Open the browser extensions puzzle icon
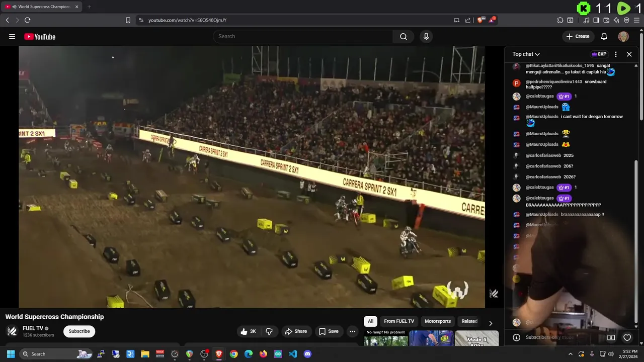The height and width of the screenshot is (362, 644). 560,20
